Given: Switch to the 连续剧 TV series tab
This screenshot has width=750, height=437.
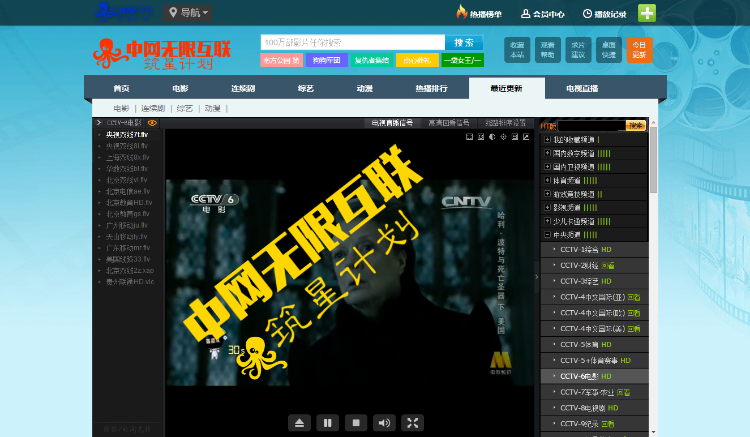Looking at the screenshot, I should (243, 88).
